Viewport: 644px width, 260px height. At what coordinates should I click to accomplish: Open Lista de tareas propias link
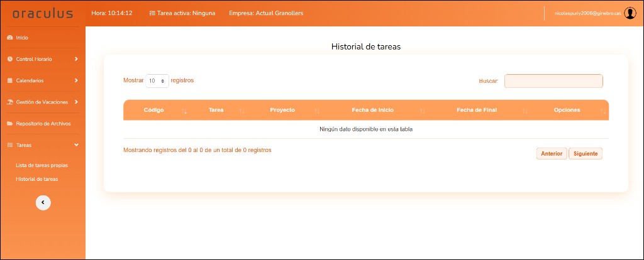[42, 166]
